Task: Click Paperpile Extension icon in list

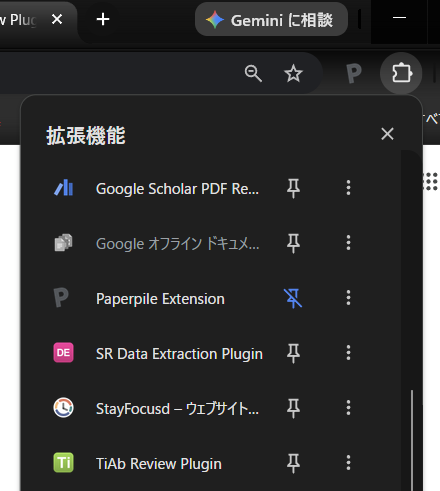Action: (x=61, y=298)
